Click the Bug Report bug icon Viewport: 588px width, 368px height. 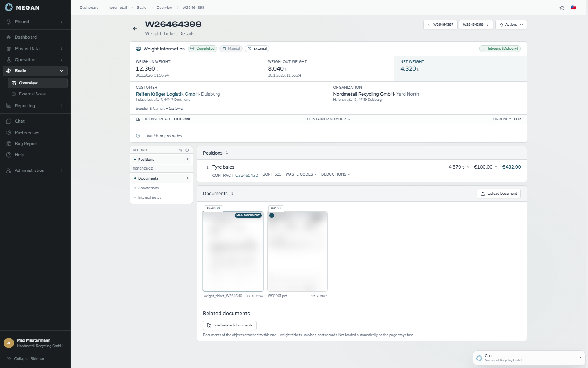9,144
